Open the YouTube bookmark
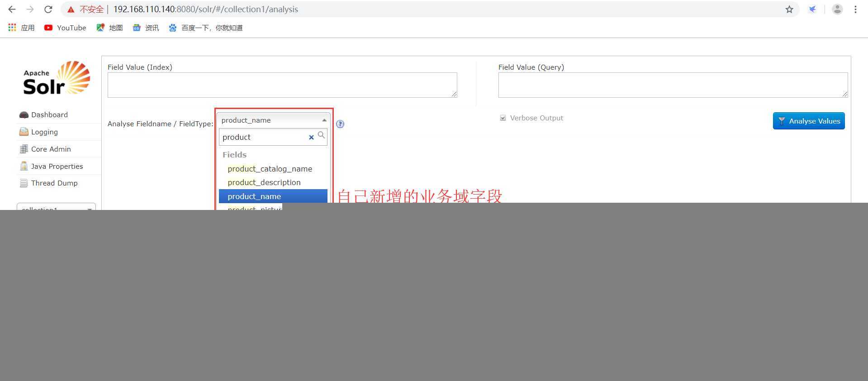Screen dimensions: 868x381 (x=65, y=28)
